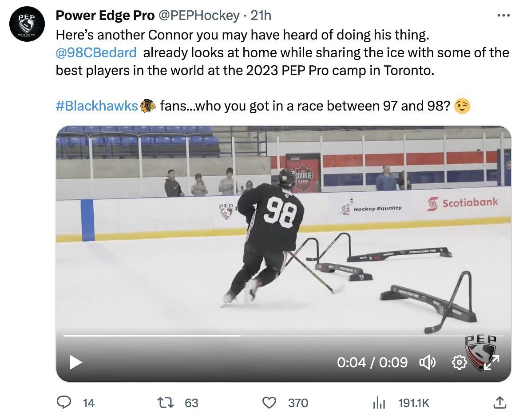Seek using the video progress bar
Screen dimensions: 523x420
click(x=283, y=336)
